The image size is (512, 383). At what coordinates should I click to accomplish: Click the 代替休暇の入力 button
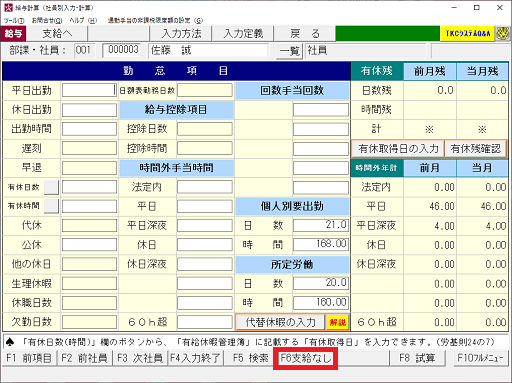(280, 322)
